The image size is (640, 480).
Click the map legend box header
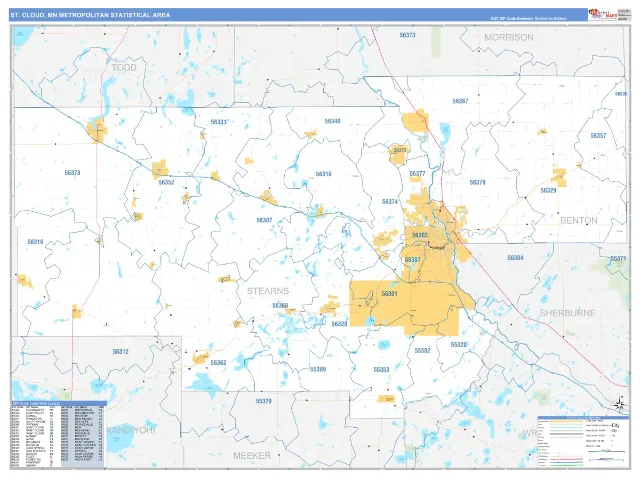[583, 418]
